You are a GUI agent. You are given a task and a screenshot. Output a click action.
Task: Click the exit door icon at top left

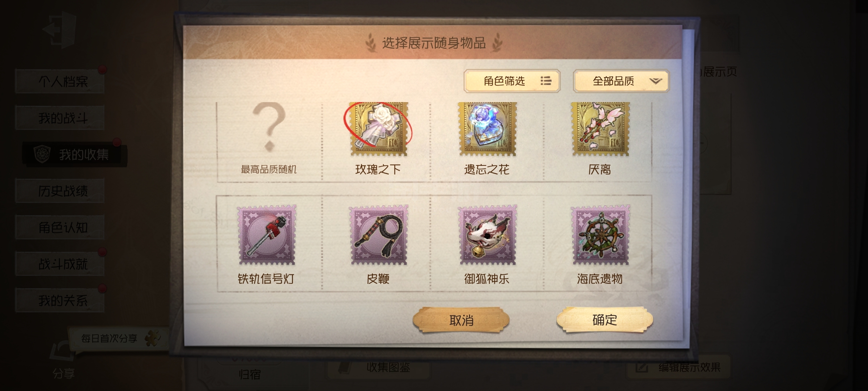(60, 30)
